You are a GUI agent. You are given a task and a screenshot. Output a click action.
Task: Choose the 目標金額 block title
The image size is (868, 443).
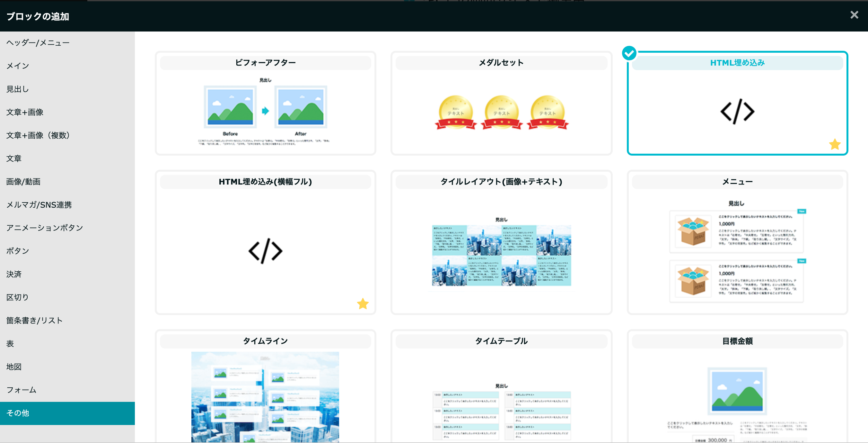coord(737,341)
